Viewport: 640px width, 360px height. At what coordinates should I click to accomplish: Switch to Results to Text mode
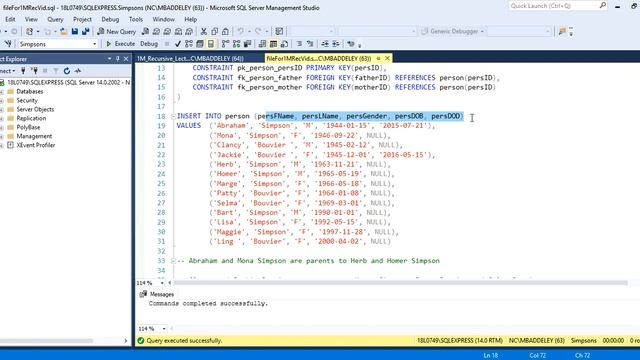click(262, 44)
